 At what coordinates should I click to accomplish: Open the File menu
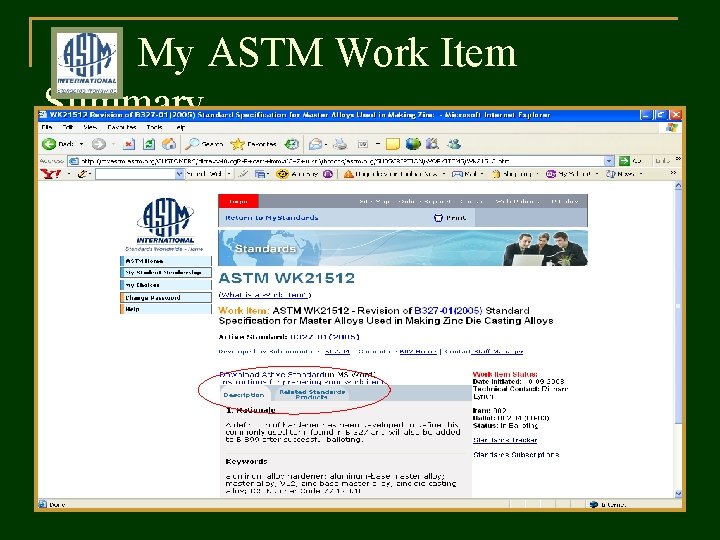pos(47,127)
